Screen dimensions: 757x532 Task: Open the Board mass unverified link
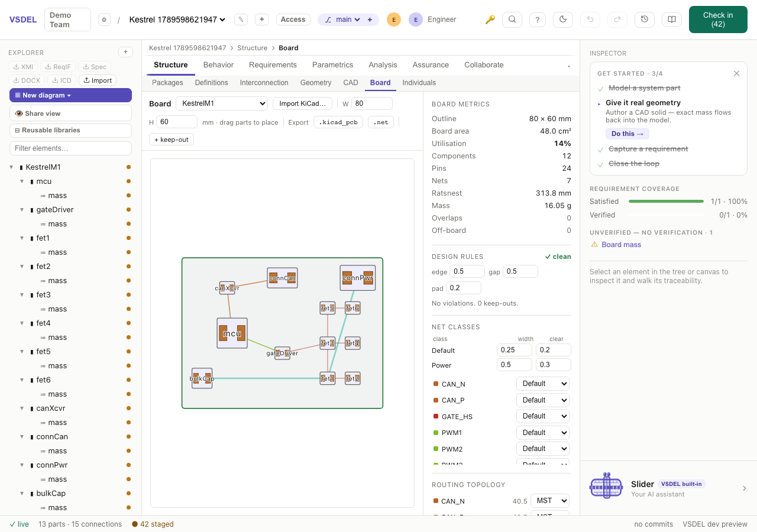[x=621, y=245]
